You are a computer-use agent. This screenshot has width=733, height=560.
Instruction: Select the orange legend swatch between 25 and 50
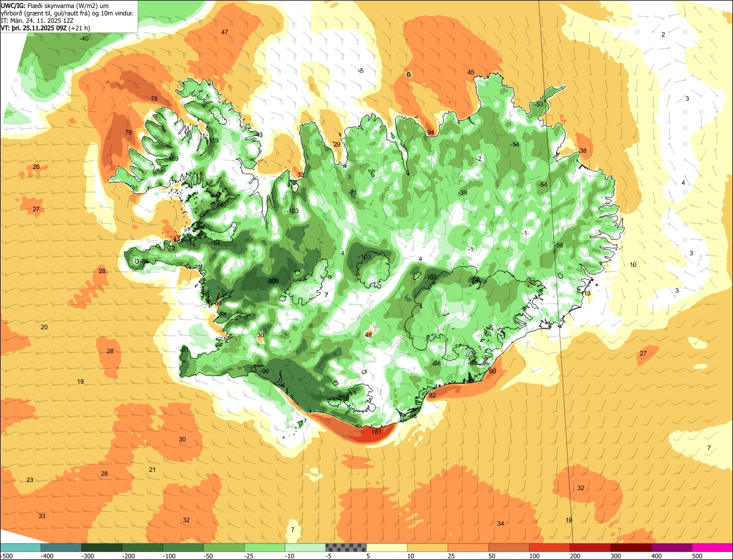(x=468, y=547)
